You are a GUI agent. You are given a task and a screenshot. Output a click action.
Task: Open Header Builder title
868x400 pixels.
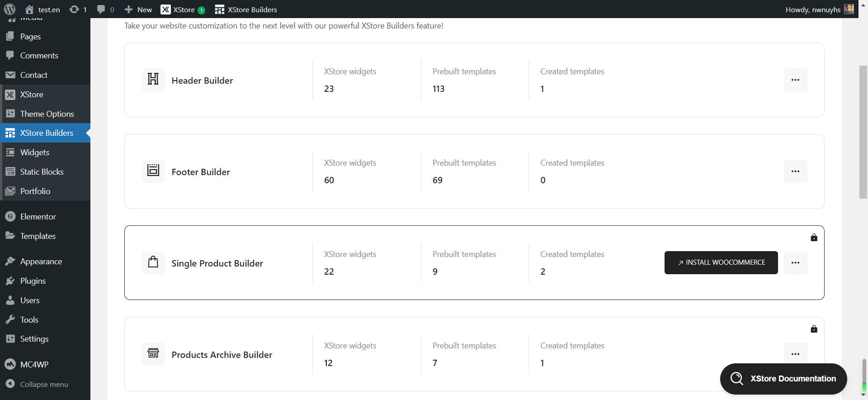202,81
